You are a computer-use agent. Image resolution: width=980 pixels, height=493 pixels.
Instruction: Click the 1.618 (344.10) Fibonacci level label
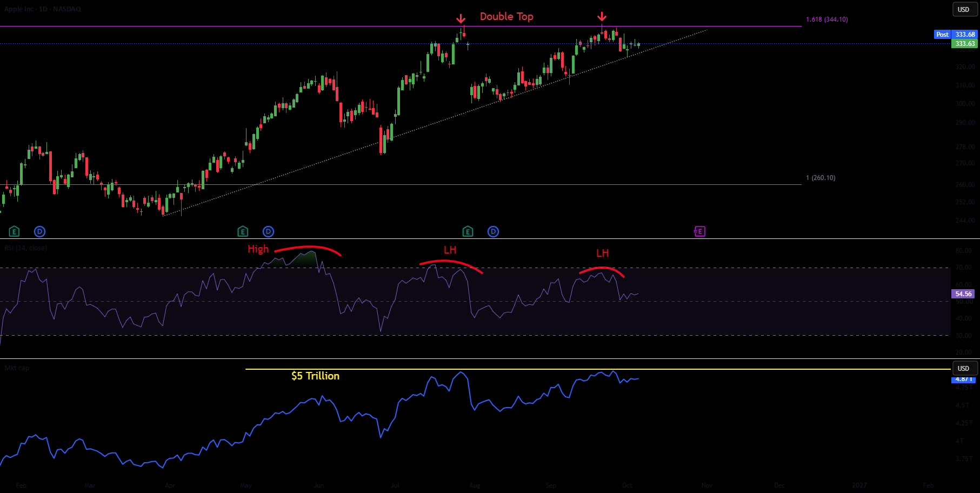[826, 19]
